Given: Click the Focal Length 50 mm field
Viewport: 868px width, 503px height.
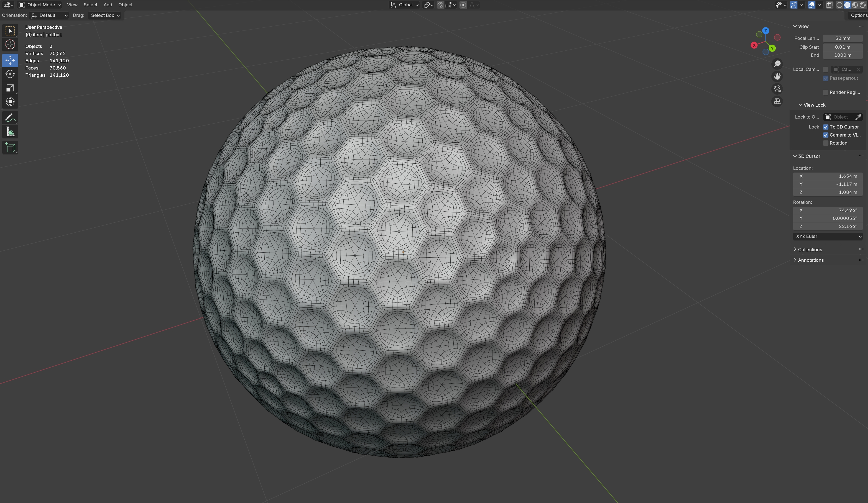Looking at the screenshot, I should [842, 38].
